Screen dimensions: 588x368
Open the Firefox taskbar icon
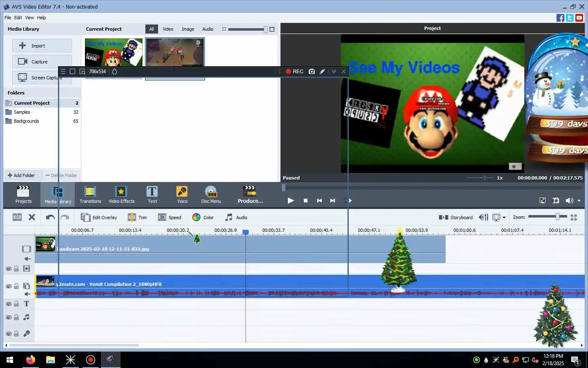click(30, 360)
